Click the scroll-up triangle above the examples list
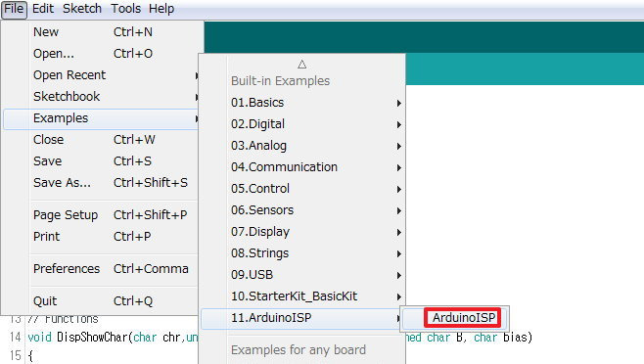Screen dimensions: 644x364 (301, 64)
